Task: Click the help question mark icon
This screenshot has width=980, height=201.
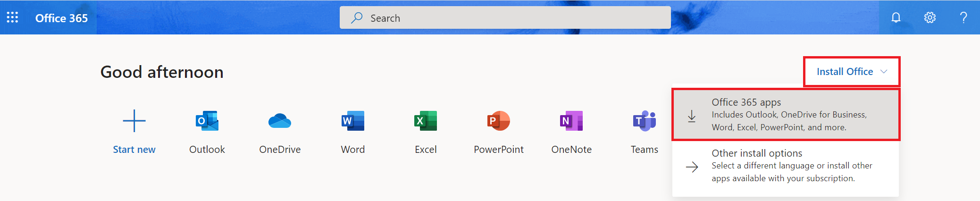Action: point(963,17)
